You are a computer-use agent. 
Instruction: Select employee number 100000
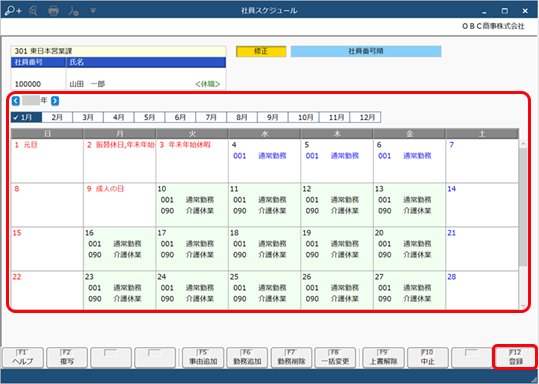pyautogui.click(x=28, y=84)
